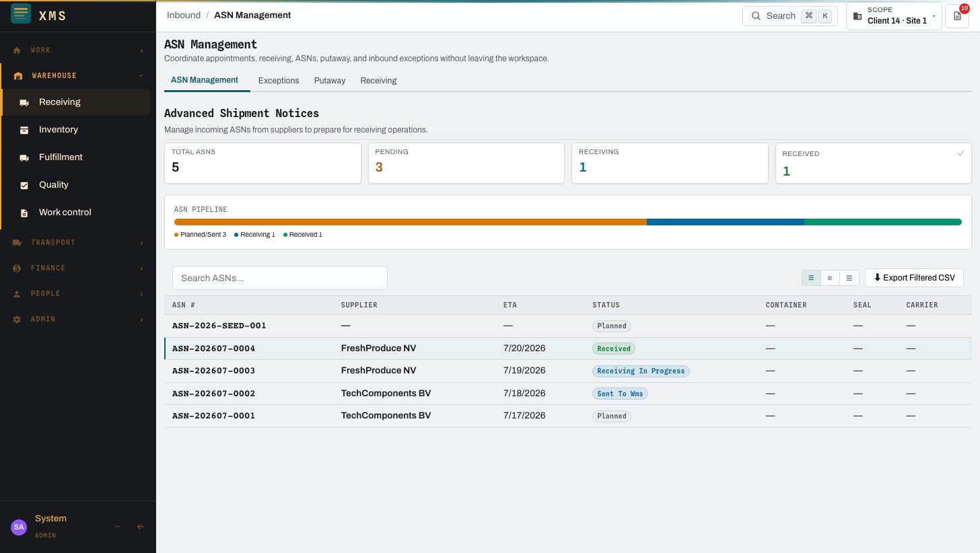Sort by the ETA column header
The width and height of the screenshot is (980, 553).
[x=510, y=305]
